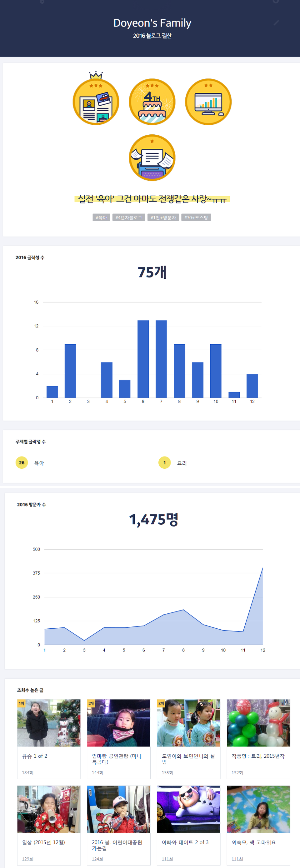Click the crowned newspaper badge icon

(96, 99)
